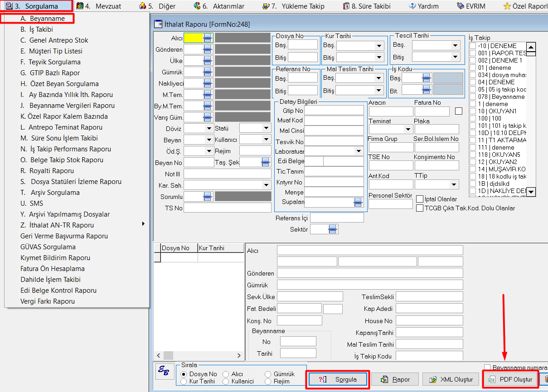548x392 pixels.
Task: Click the Sorumlu field lookup icon
Action: pyautogui.click(x=208, y=197)
